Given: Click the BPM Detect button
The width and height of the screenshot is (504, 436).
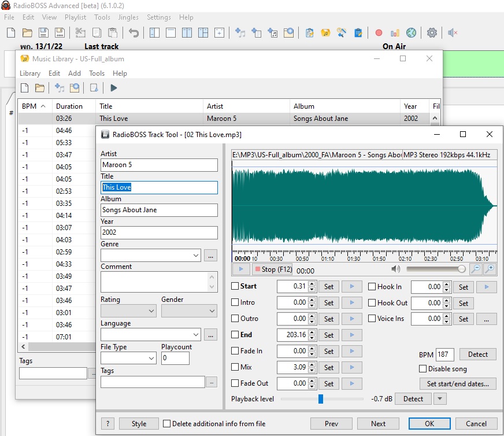Looking at the screenshot, I should click(x=477, y=354).
